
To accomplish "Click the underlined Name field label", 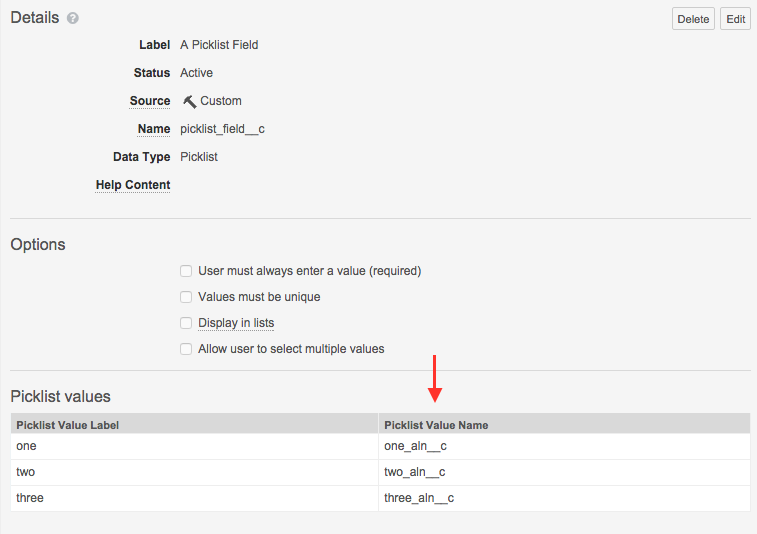I will coord(154,129).
